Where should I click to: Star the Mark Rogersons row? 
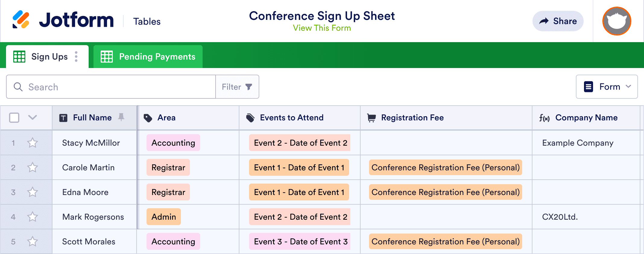click(x=33, y=217)
